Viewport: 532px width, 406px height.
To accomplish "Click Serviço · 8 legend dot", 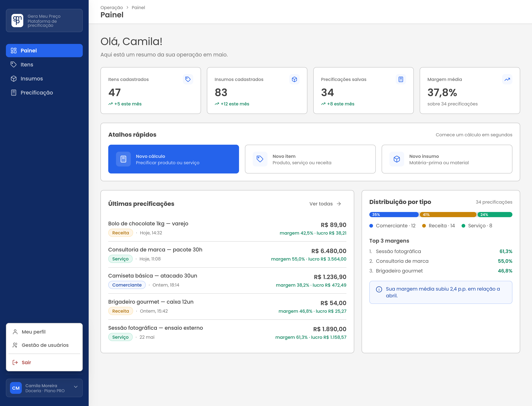I will [463, 226].
